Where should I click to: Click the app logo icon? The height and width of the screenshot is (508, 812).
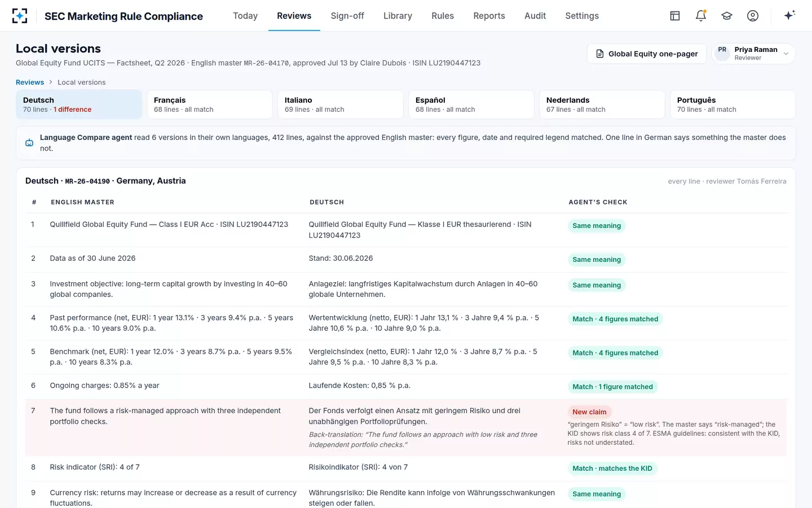click(x=20, y=16)
